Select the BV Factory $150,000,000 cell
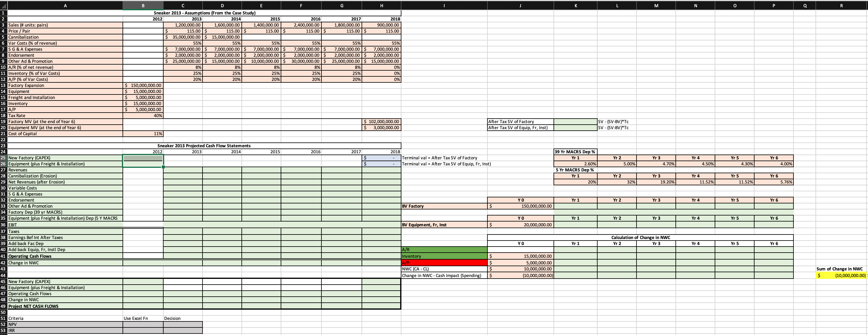 pyautogui.click(x=520, y=206)
